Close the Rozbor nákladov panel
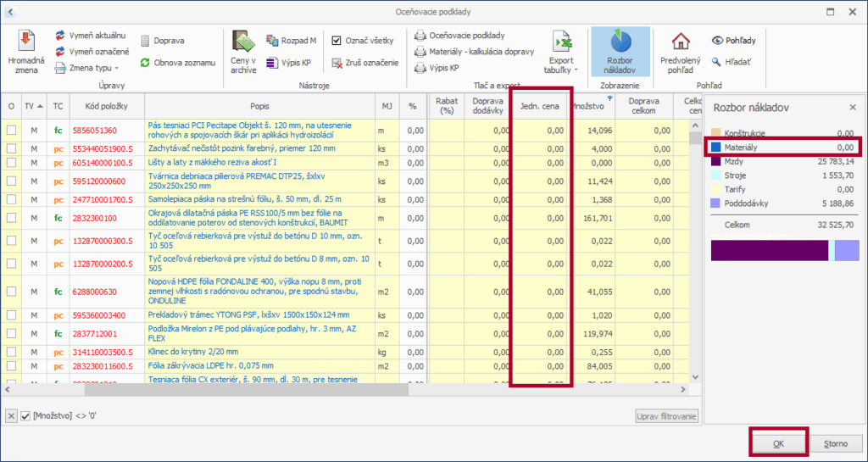This screenshot has height=462, width=868. click(853, 108)
